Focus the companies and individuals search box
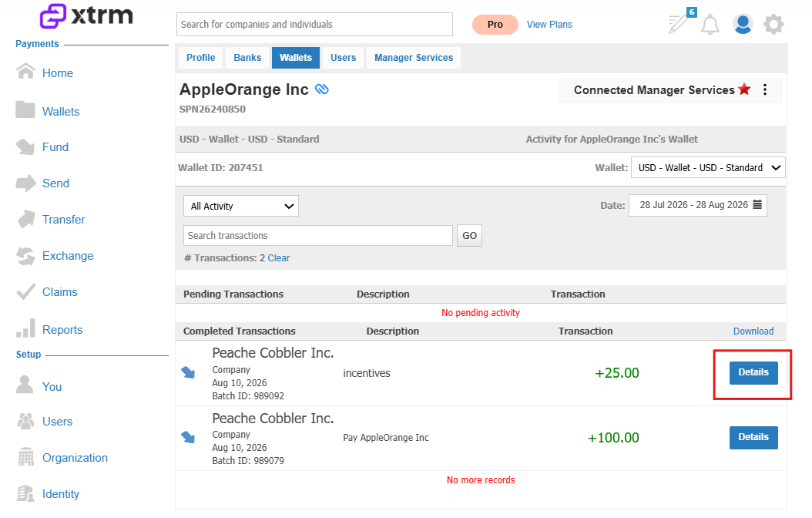Viewport: 812px width, 518px height. coord(314,25)
